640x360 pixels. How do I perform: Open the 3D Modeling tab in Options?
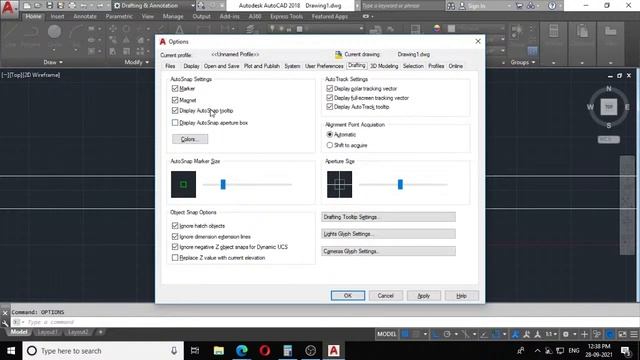point(384,66)
